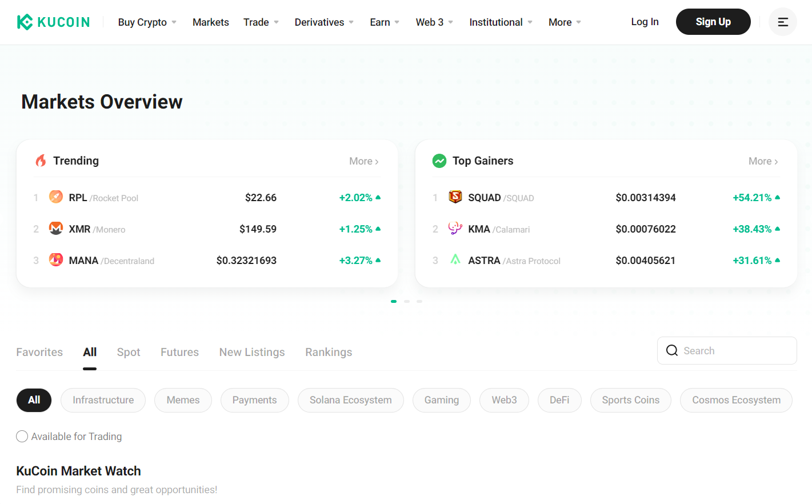This screenshot has width=812, height=504.
Task: Open the Markets nav item
Action: point(211,22)
